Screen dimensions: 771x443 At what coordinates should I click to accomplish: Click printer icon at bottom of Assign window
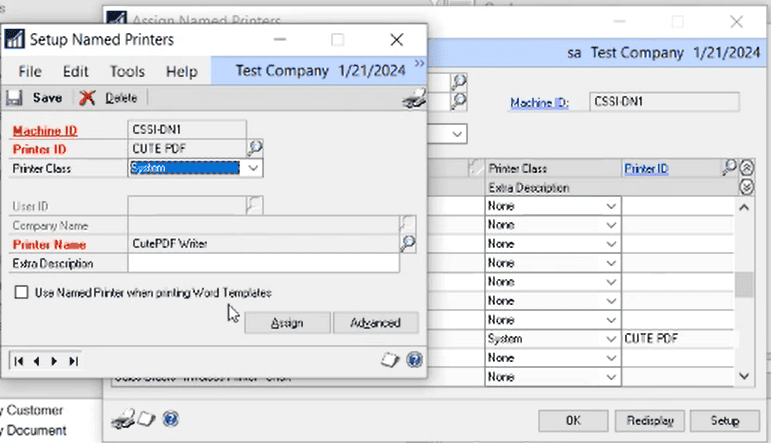point(122,419)
